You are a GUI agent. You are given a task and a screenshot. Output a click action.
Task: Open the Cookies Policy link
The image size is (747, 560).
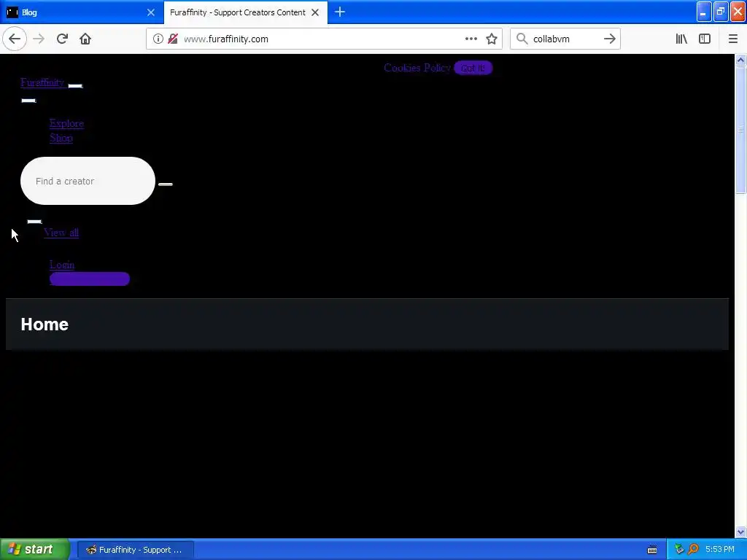click(x=417, y=68)
